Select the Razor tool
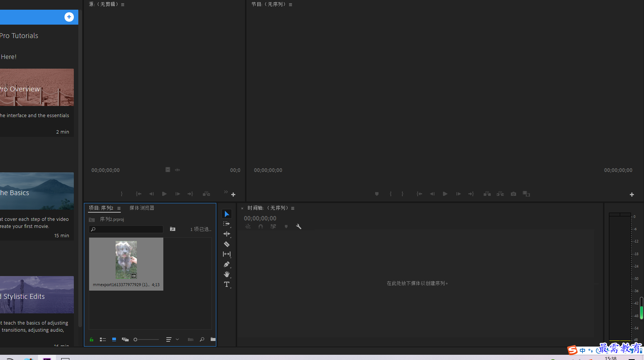Screen dimensions: 644x360 (227, 244)
